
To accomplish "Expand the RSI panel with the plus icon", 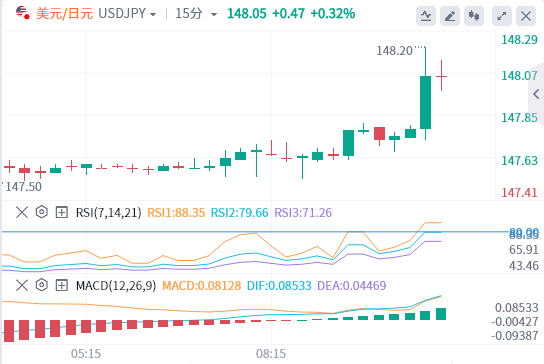I will (x=61, y=212).
